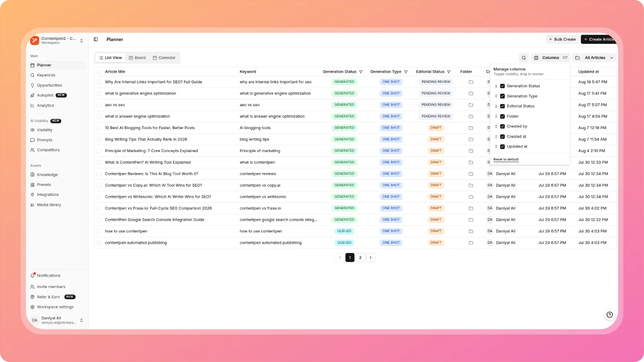Uncheck Editorial Status column visibility
This screenshot has height=362, width=644.
point(502,107)
